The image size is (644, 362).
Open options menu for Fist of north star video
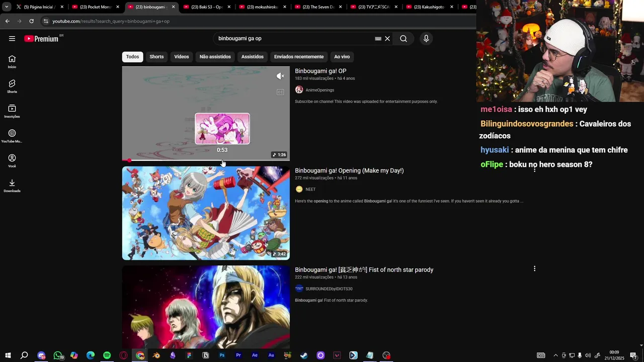click(x=534, y=269)
